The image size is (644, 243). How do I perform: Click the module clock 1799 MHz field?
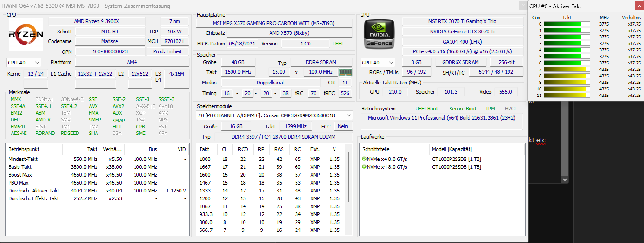pos(296,126)
